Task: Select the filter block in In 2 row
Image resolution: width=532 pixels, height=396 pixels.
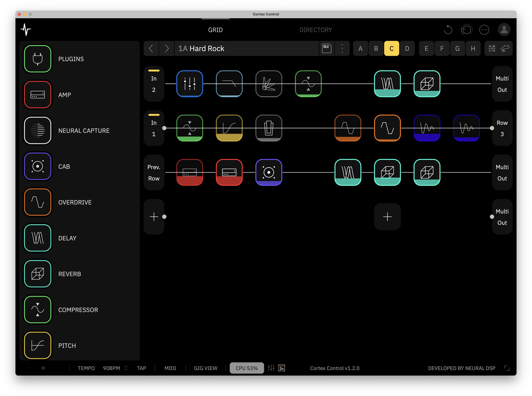Action: coord(229,84)
